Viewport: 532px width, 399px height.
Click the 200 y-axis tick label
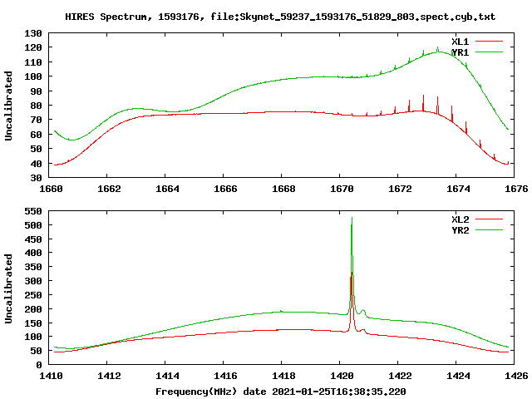click(33, 309)
